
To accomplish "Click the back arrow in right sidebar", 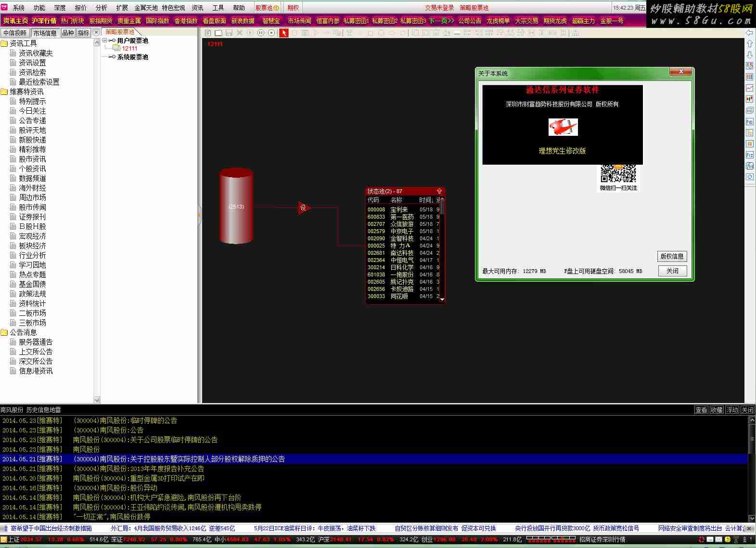I will (x=750, y=33).
